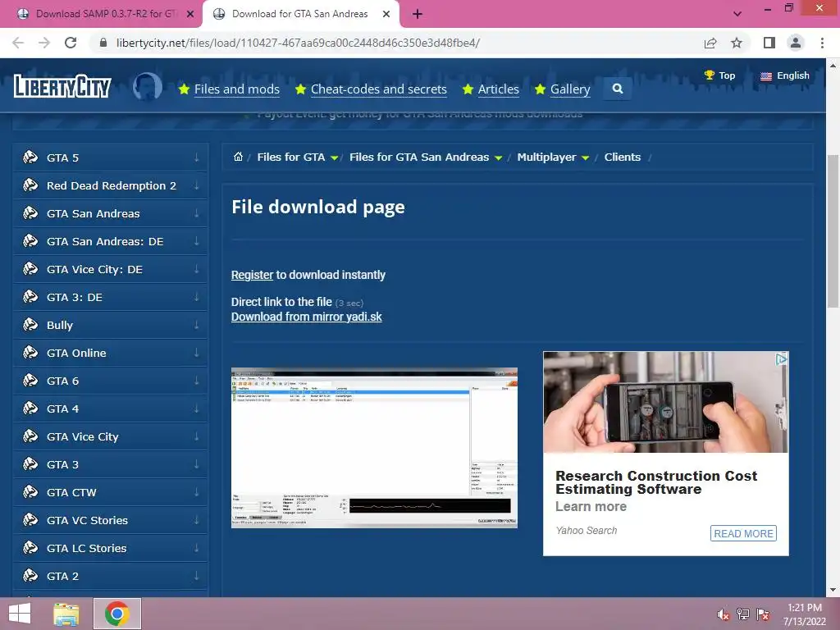The image size is (840, 630).
Task: Select GTA LC Stories in sidebar
Action: [110, 548]
